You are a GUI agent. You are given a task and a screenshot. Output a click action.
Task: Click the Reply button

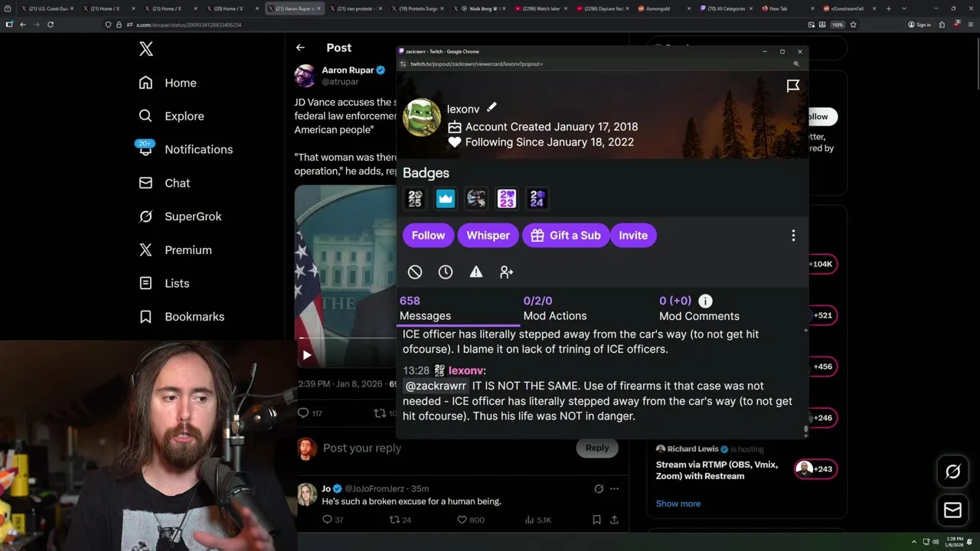point(597,448)
